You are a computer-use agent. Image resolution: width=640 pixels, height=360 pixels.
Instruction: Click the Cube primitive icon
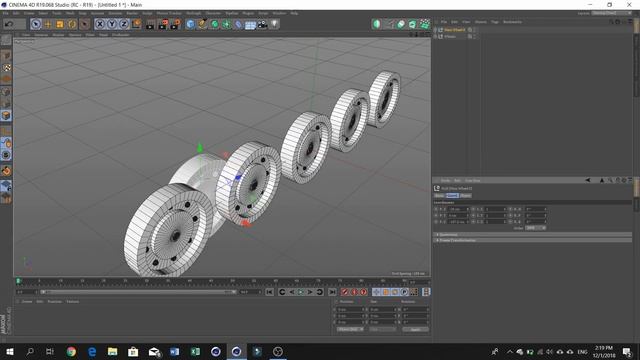coord(190,24)
